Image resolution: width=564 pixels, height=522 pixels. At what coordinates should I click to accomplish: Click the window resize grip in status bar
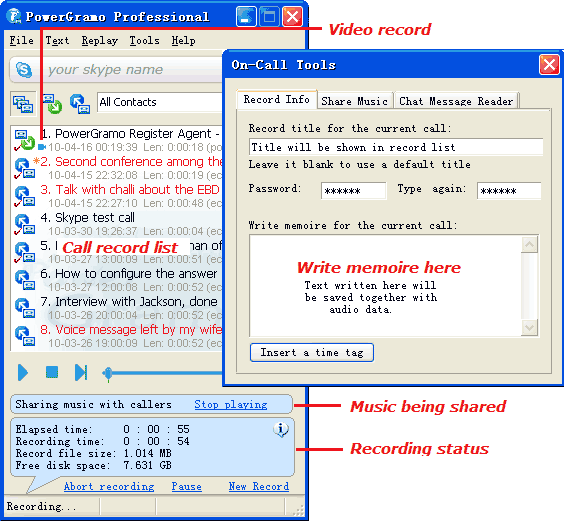coord(298,510)
